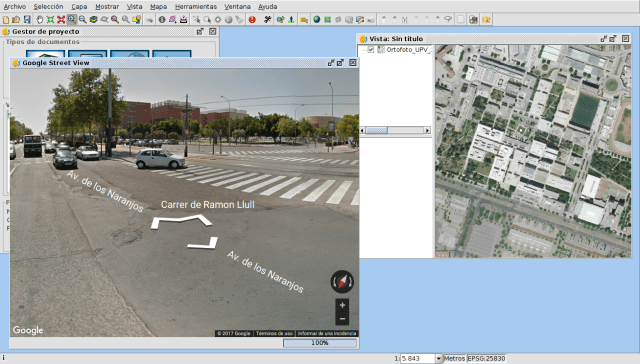Click the green map icon beside the globe
The height and width of the screenshot is (364, 640).
click(327, 20)
